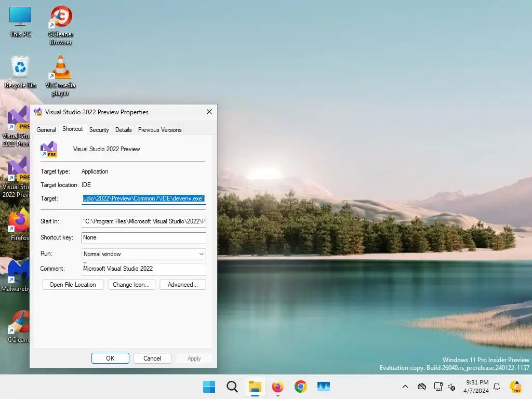Cancel the Properties dialog
Viewport: 532px width, 399px height.
[x=152, y=358]
